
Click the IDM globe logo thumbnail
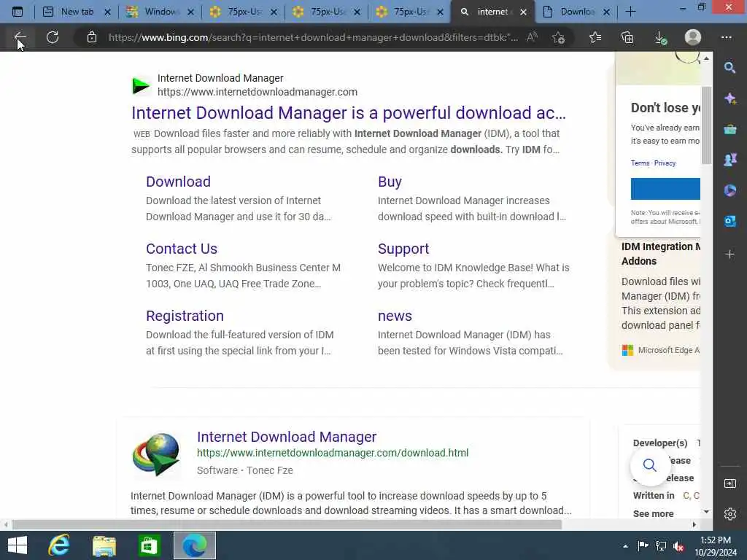pos(156,455)
